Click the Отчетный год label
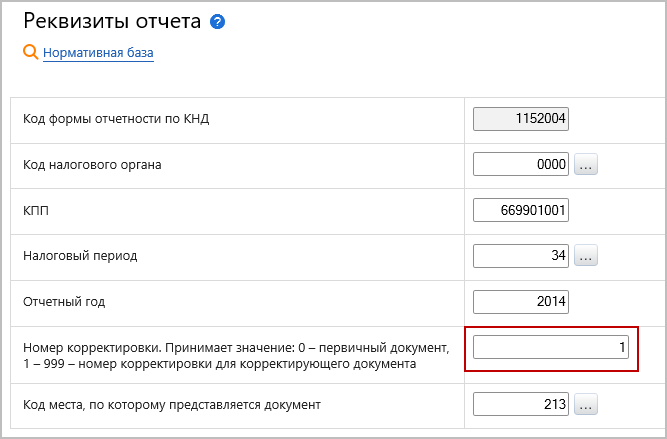 64,302
